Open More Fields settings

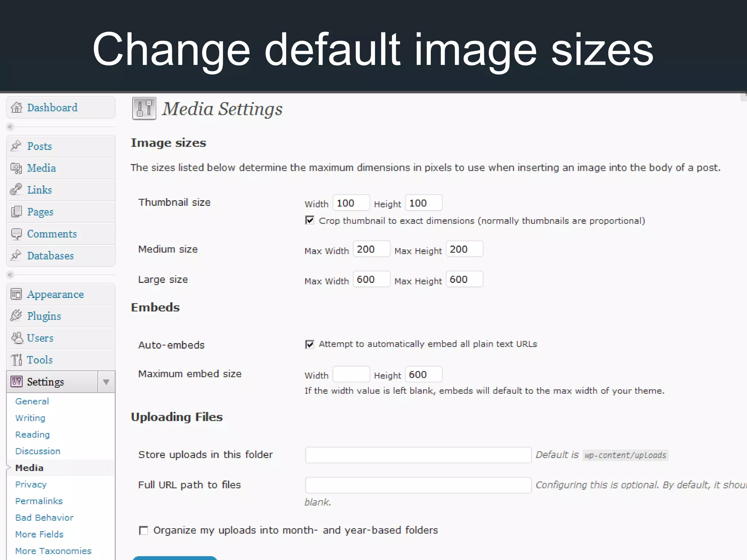click(39, 534)
